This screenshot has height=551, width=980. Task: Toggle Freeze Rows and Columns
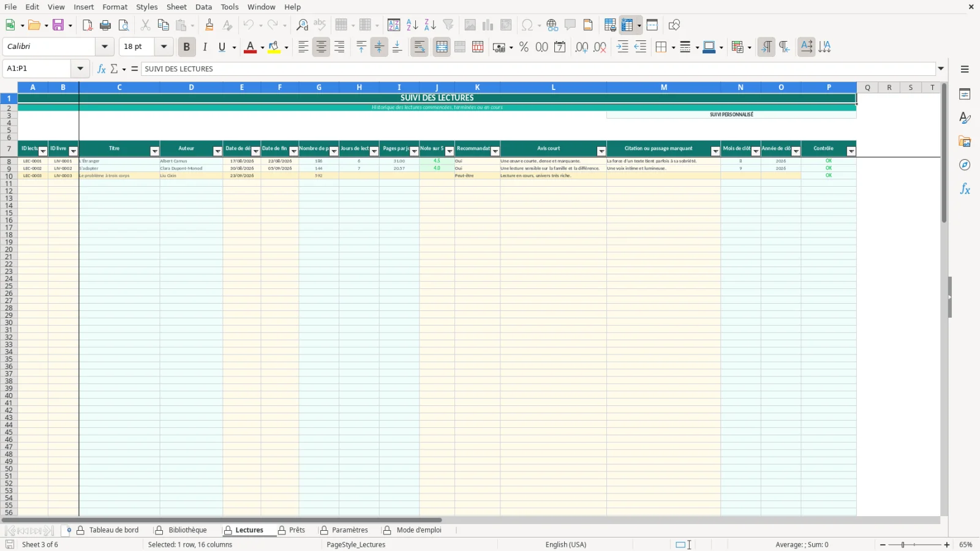pos(627,25)
